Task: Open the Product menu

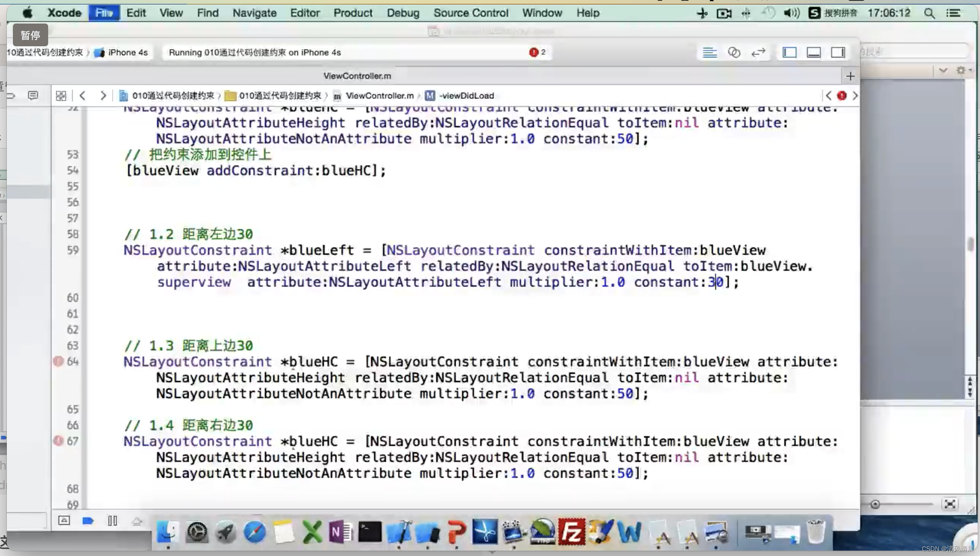Action: click(x=352, y=13)
